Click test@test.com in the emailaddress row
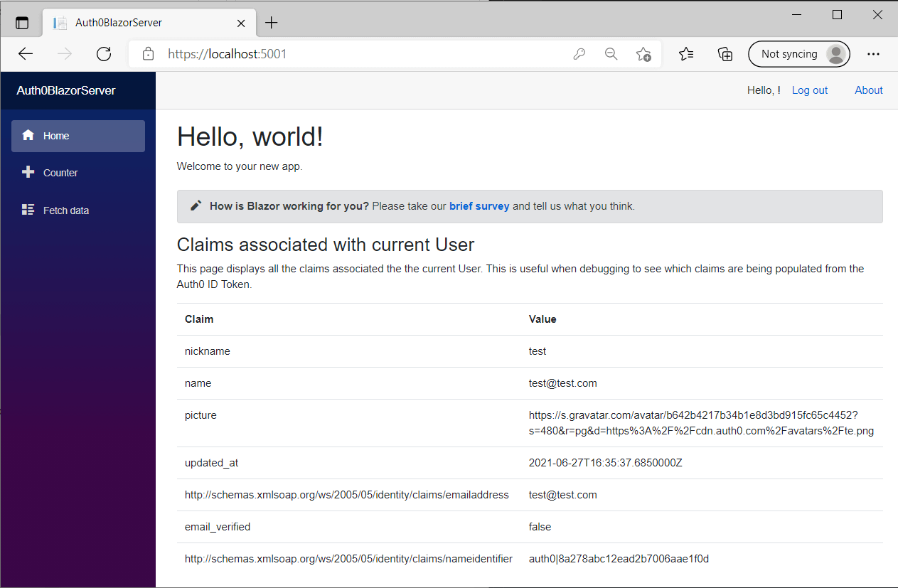The width and height of the screenshot is (898, 588). [x=563, y=495]
